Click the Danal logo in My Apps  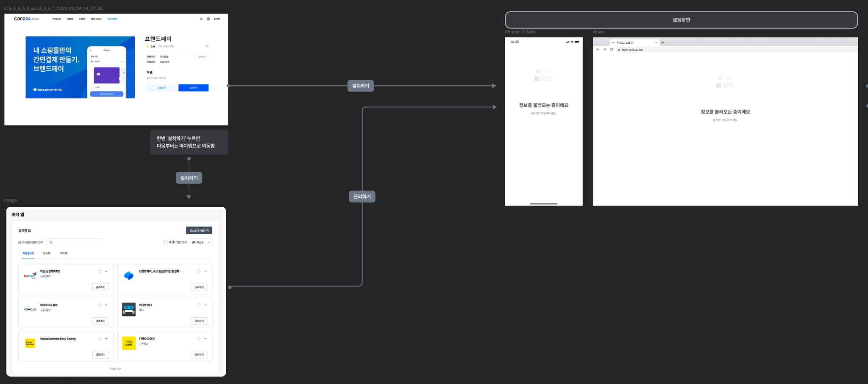(30, 276)
